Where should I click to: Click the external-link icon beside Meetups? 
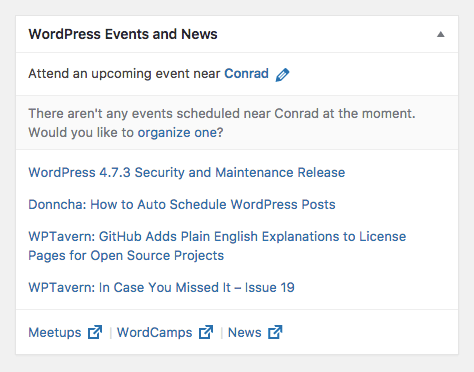coord(95,332)
